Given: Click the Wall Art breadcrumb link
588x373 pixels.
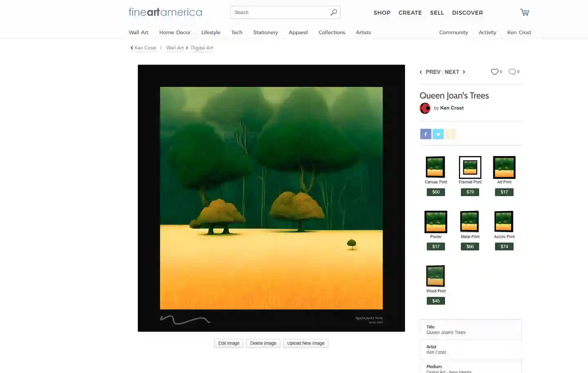Looking at the screenshot, I should 175,48.
